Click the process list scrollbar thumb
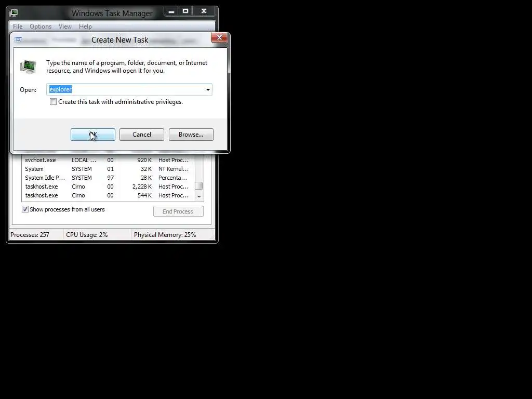The width and height of the screenshot is (532, 399). (199, 186)
